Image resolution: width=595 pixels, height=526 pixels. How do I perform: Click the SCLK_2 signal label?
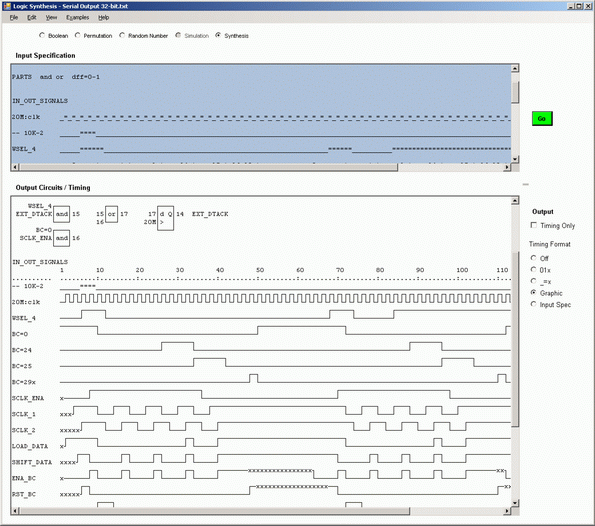click(24, 430)
